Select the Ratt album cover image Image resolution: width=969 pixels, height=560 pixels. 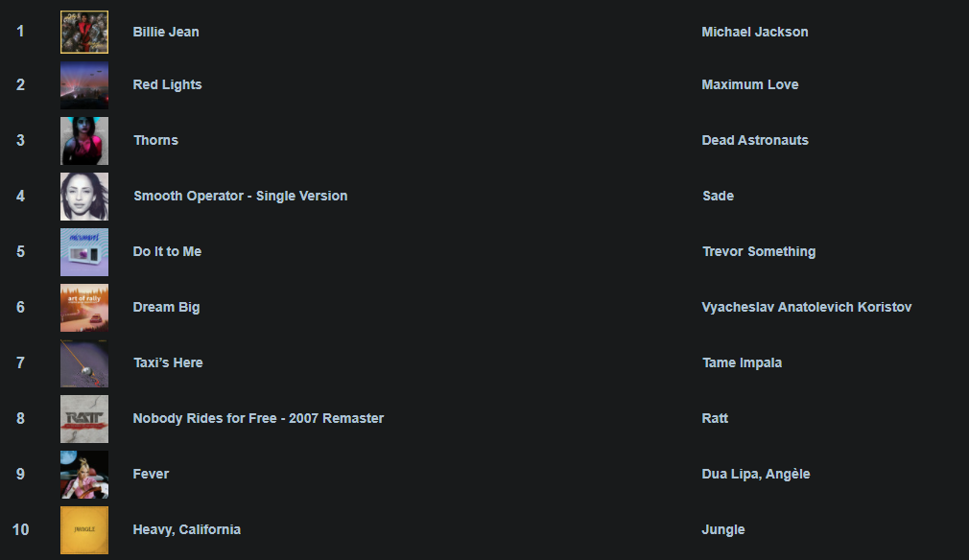point(84,419)
